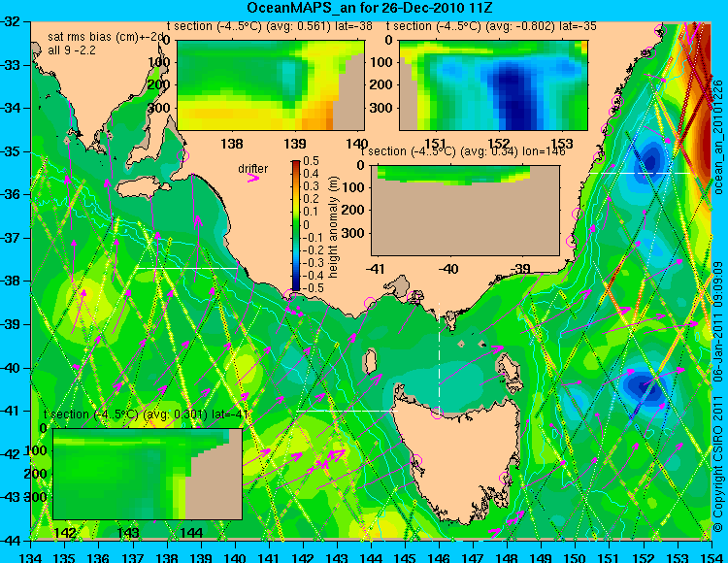Image resolution: width=728 pixels, height=563 pixels.
Task: Click the 'height anomaly (m)' vertical label
Action: pos(333,227)
